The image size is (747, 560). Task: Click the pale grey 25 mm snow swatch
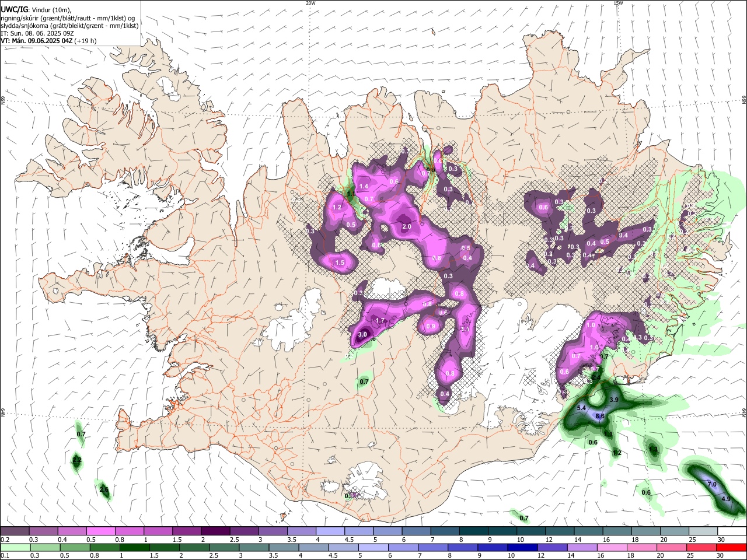(702, 531)
